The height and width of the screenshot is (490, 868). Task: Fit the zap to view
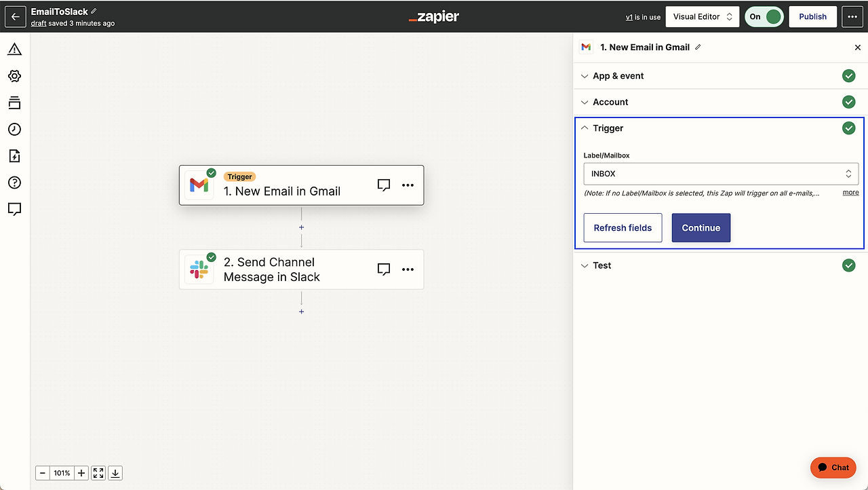[98, 473]
